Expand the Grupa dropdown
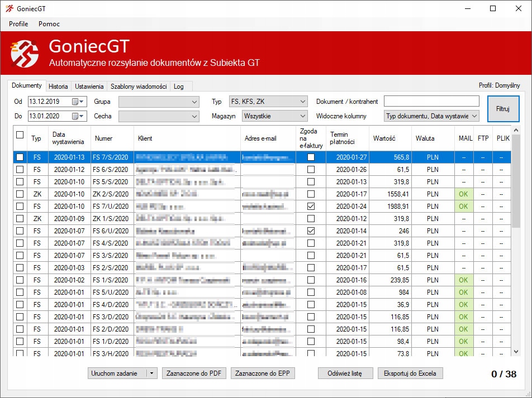Viewport: 532px width, 398px height. (x=194, y=102)
